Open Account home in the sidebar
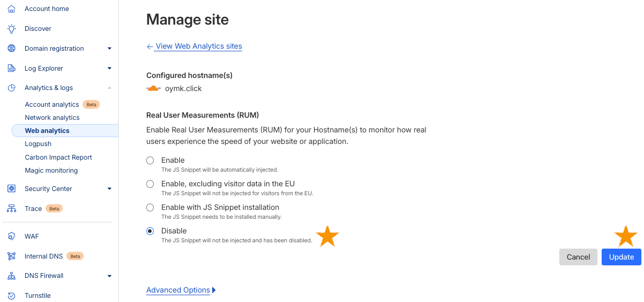644x302 pixels. pyautogui.click(x=47, y=9)
